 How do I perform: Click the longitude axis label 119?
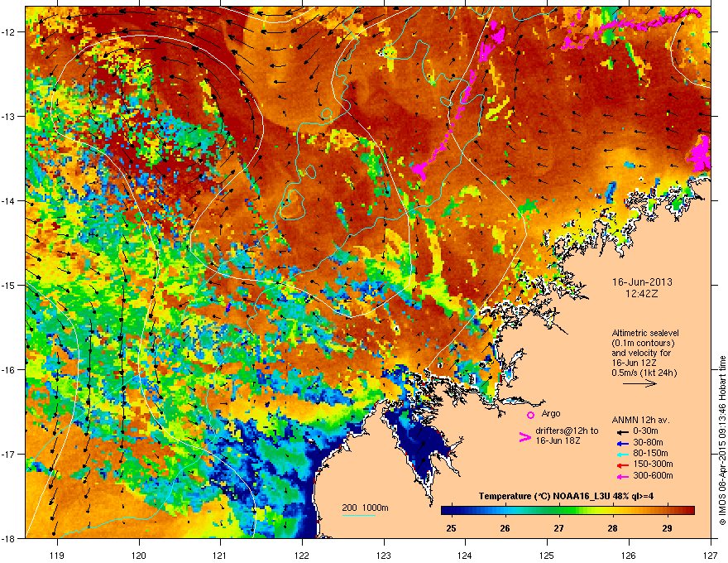pos(57,555)
